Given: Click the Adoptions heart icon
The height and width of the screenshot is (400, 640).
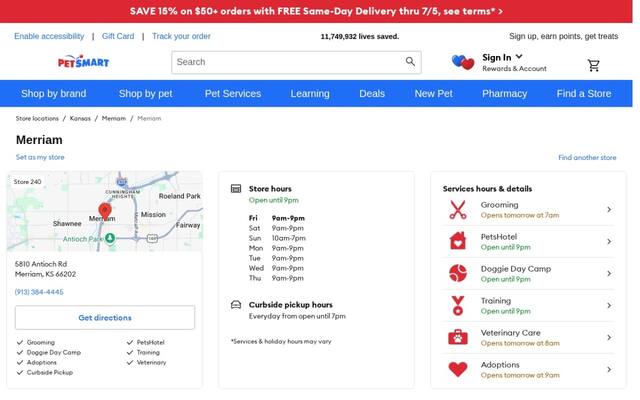Looking at the screenshot, I should click(x=458, y=369).
